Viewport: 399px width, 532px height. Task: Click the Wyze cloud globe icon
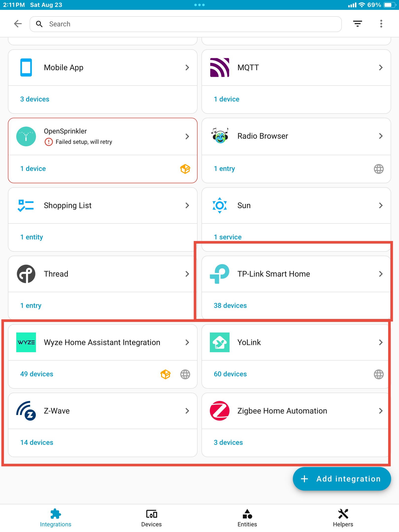pos(185,374)
